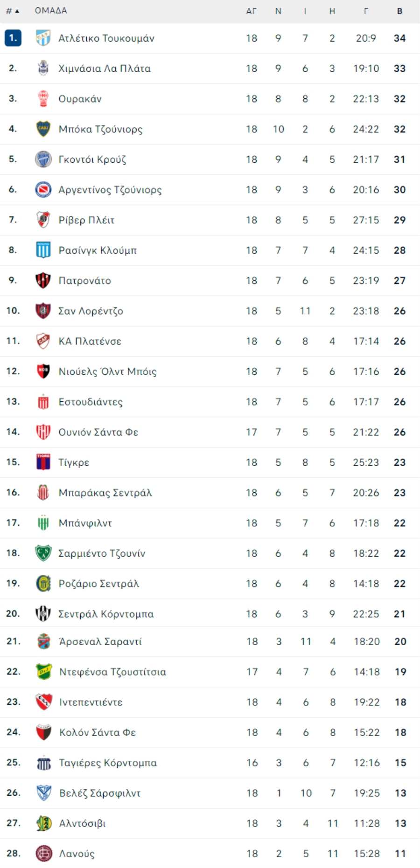Click the Μπόκα Τζούνιορς team crest
This screenshot has height=868, width=420.
tap(43, 129)
